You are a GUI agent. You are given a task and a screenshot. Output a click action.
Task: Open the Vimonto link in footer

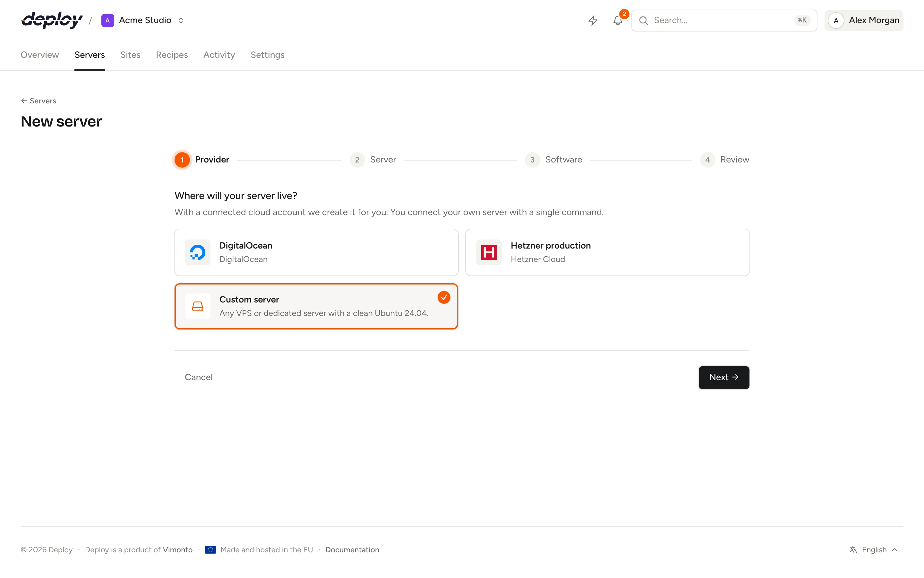(x=177, y=550)
